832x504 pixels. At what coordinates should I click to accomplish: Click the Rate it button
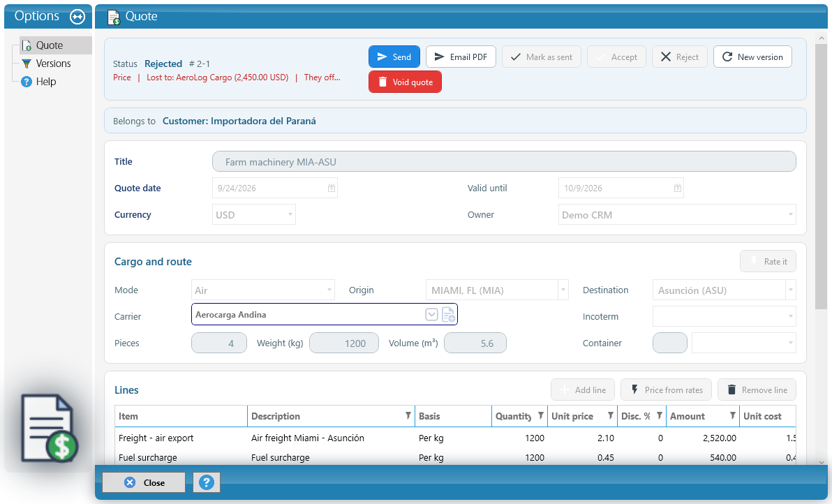click(768, 261)
